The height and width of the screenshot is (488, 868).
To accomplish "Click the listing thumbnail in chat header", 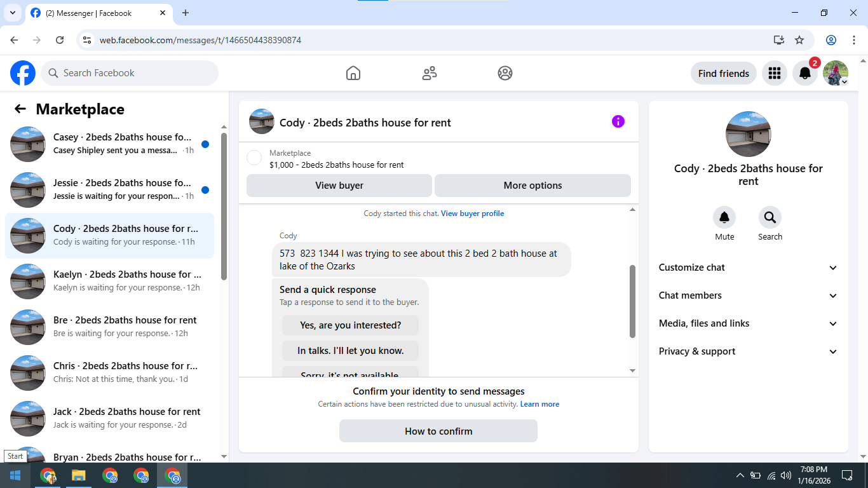I will pos(262,121).
